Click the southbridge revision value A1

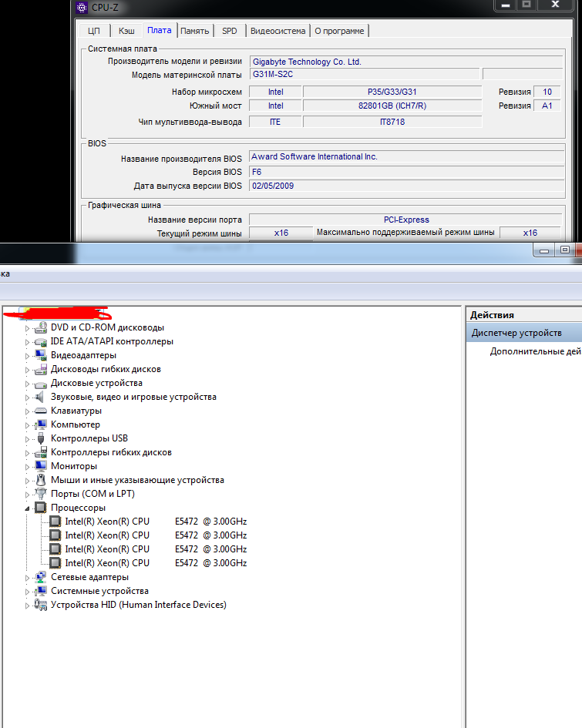coord(547,106)
